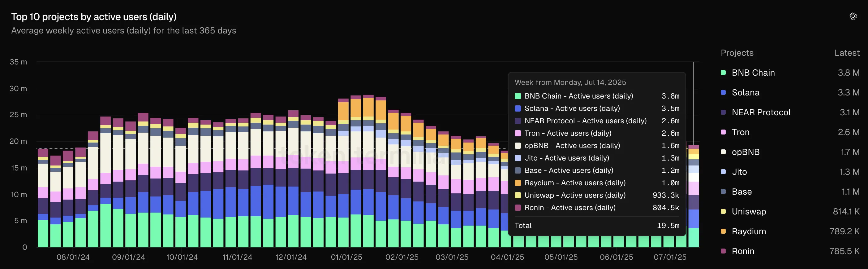Click the 10/01/24 x-axis date label
The height and width of the screenshot is (269, 868).
pos(182,257)
